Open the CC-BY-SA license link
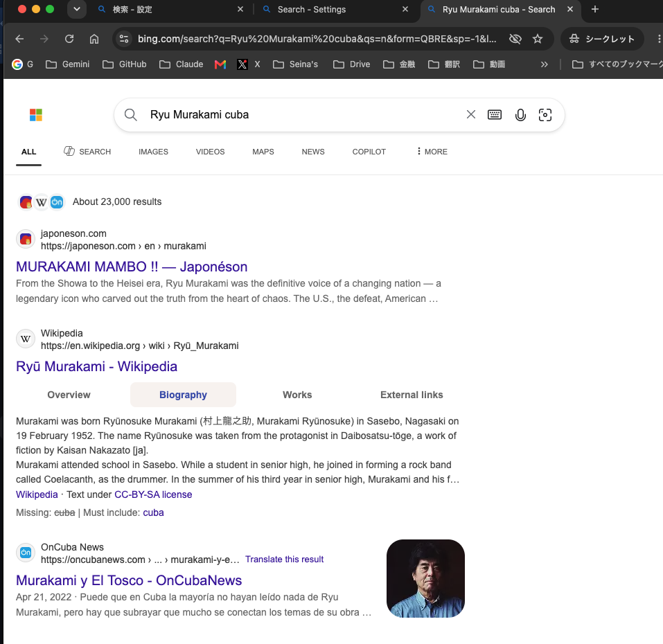This screenshot has width=663, height=644. (153, 494)
